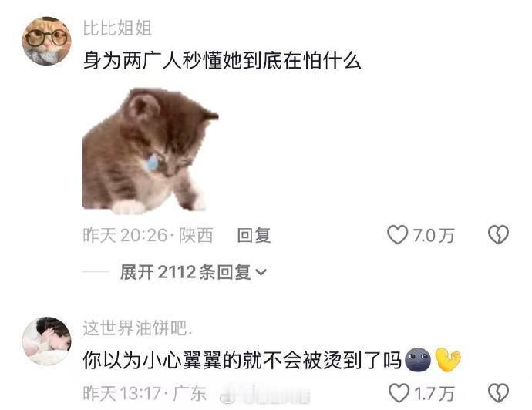
Task: View the crying kitten sticker image
Action: [x=150, y=151]
